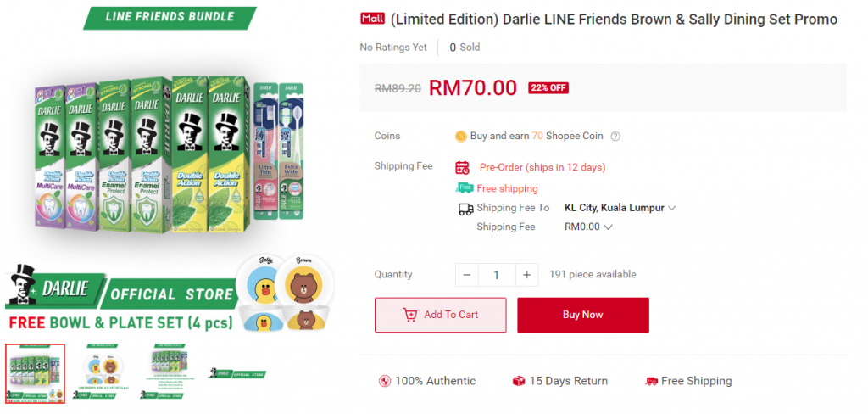This screenshot has width=868, height=414.
Task: Click the 100% Authentic badge icon
Action: (x=385, y=382)
